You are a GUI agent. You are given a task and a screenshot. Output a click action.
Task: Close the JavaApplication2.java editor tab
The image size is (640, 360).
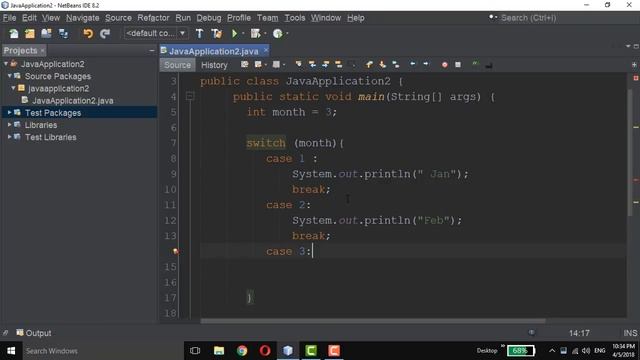pyautogui.click(x=266, y=50)
